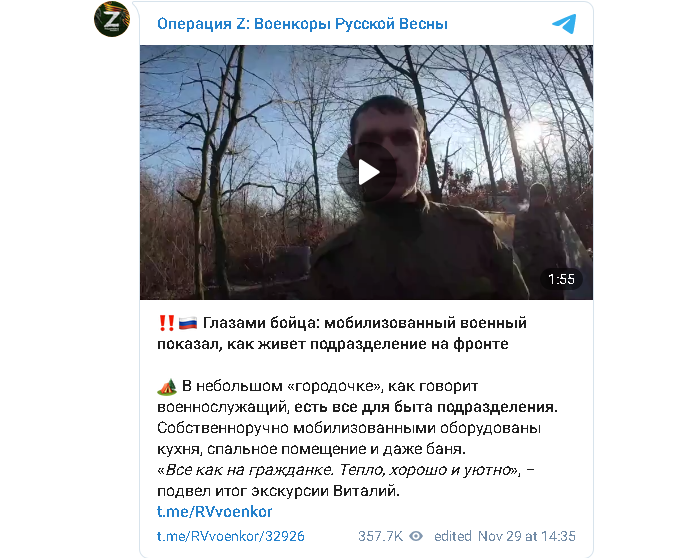The image size is (686, 558).
Task: Click the edited label in the footer
Action: click(453, 536)
